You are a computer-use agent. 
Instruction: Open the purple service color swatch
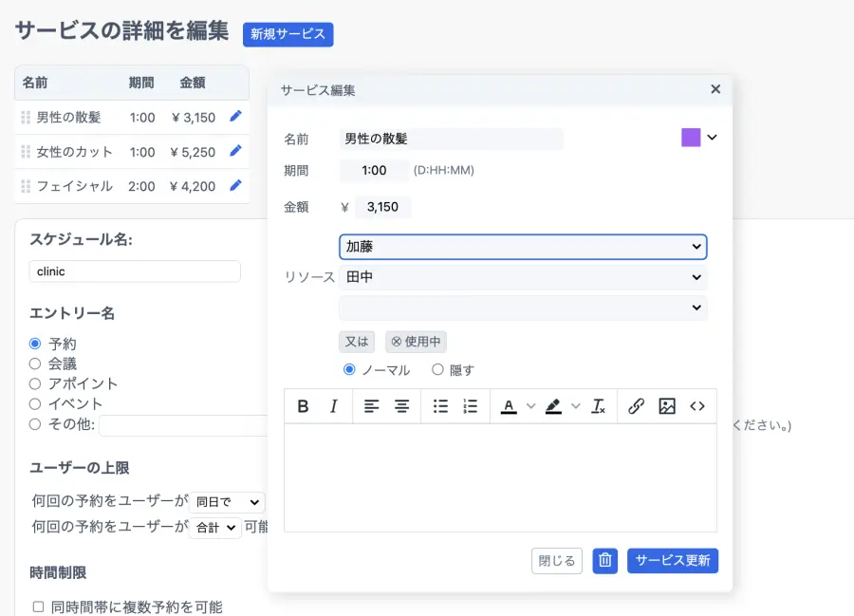[691, 138]
